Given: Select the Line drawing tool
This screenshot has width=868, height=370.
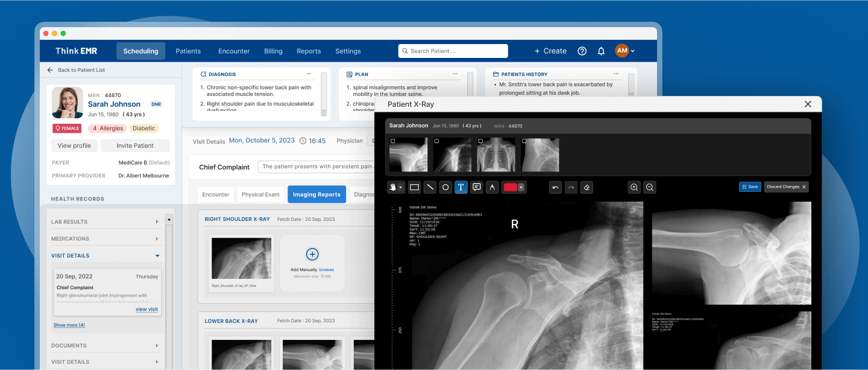Looking at the screenshot, I should 430,187.
